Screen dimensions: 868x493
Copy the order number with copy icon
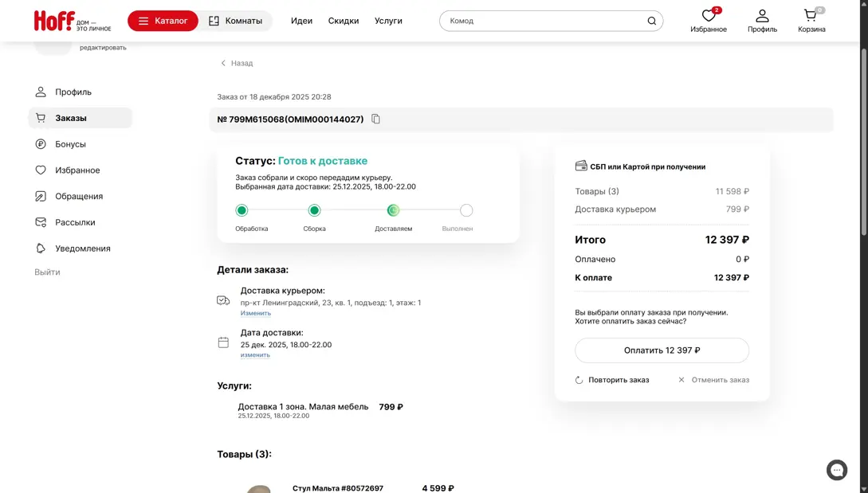pyautogui.click(x=376, y=119)
